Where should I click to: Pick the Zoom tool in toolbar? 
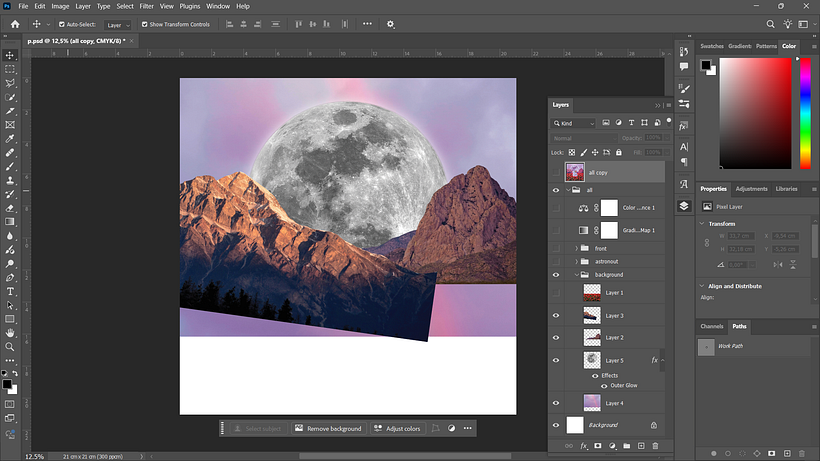(x=10, y=347)
